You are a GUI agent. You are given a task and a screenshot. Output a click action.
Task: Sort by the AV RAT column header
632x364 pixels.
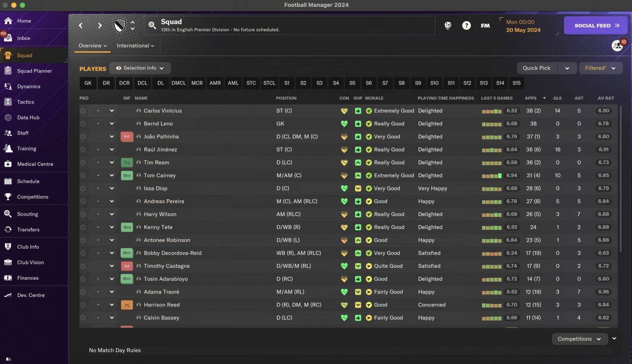[x=606, y=98]
